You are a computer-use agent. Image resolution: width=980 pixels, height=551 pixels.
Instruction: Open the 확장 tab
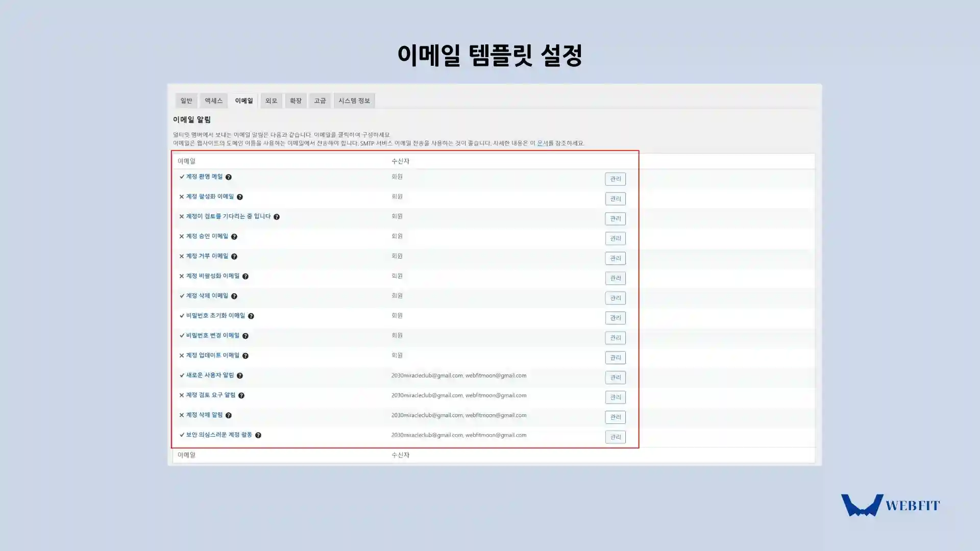coord(296,101)
